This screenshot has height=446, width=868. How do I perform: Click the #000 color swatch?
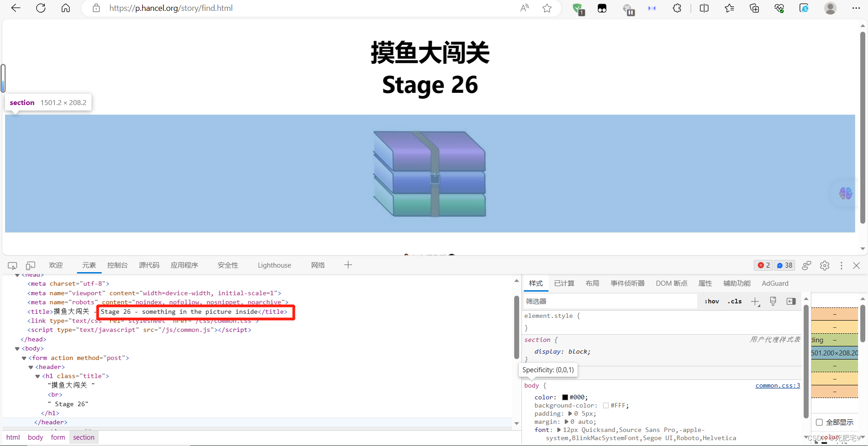[x=565, y=397]
